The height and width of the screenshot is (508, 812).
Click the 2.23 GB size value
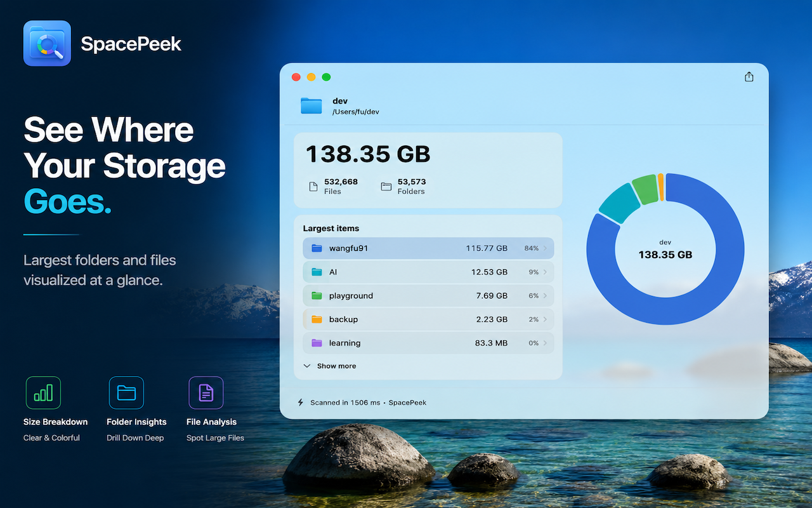(492, 319)
